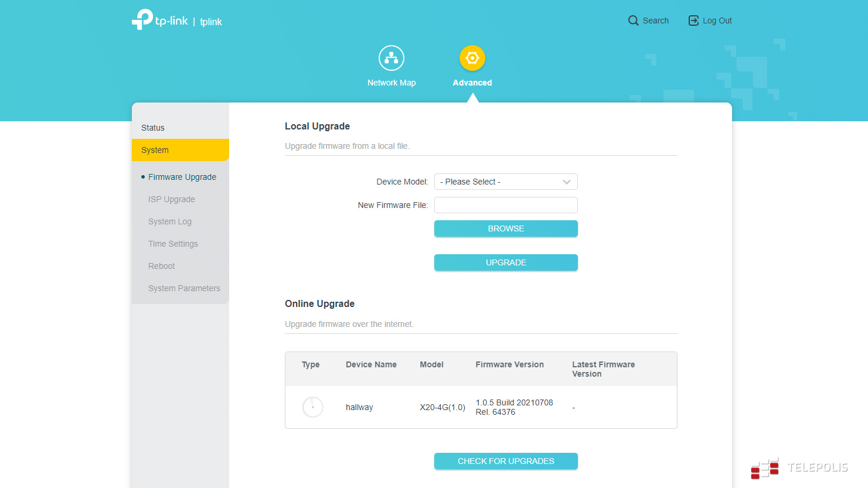868x488 pixels.
Task: Click the TP-Link logo icon
Action: tap(142, 19)
